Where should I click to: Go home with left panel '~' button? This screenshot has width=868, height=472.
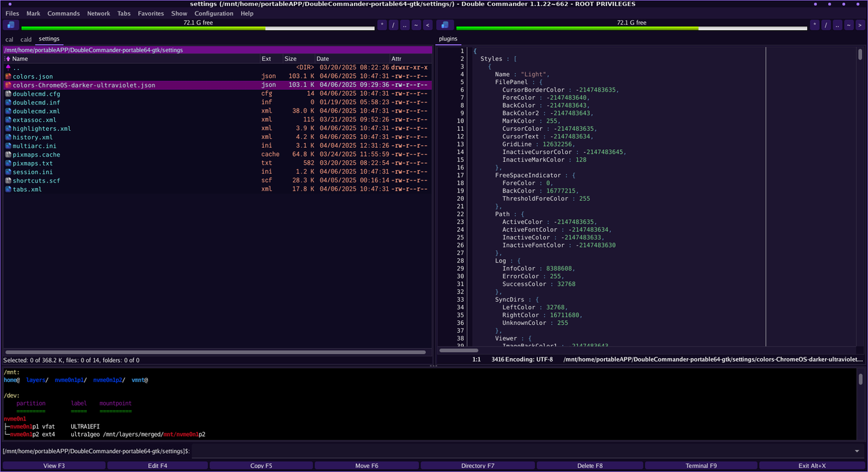[416, 25]
